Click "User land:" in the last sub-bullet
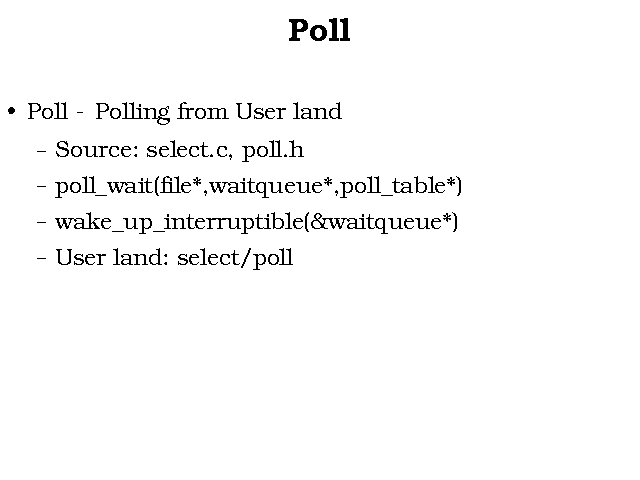 coord(112,258)
